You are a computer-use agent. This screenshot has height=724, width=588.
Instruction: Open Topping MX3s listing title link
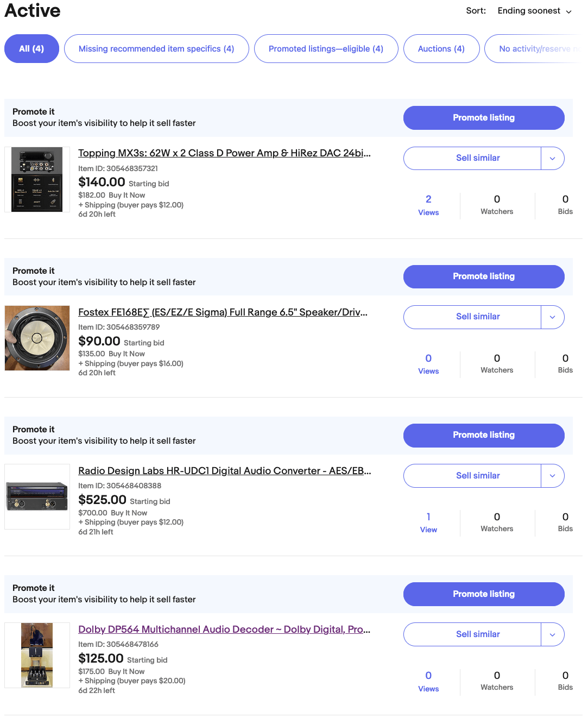click(224, 153)
